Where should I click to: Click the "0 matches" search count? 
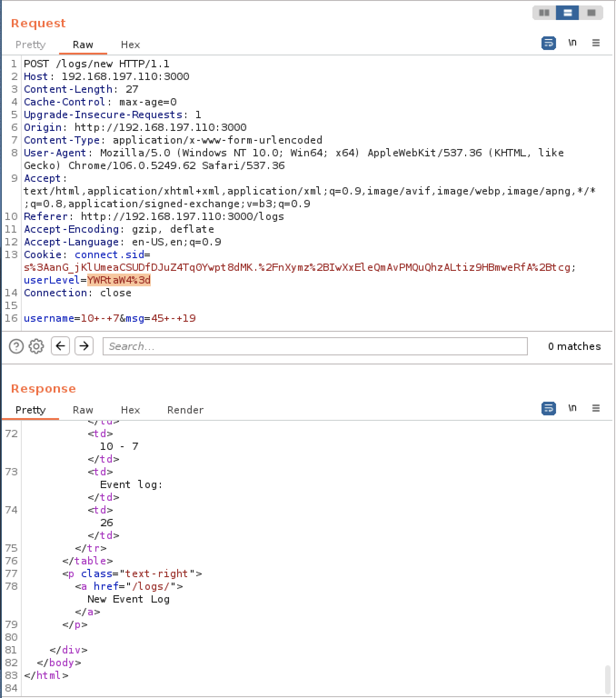(574, 346)
